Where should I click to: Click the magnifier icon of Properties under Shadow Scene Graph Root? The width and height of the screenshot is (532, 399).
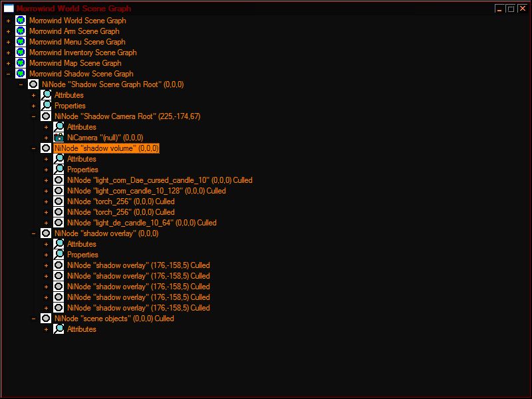[x=46, y=106]
